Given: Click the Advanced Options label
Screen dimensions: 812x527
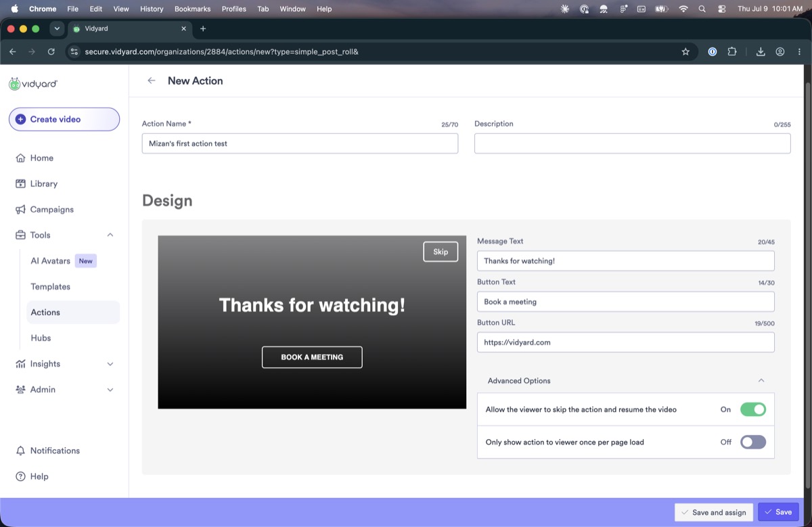Looking at the screenshot, I should tap(519, 381).
